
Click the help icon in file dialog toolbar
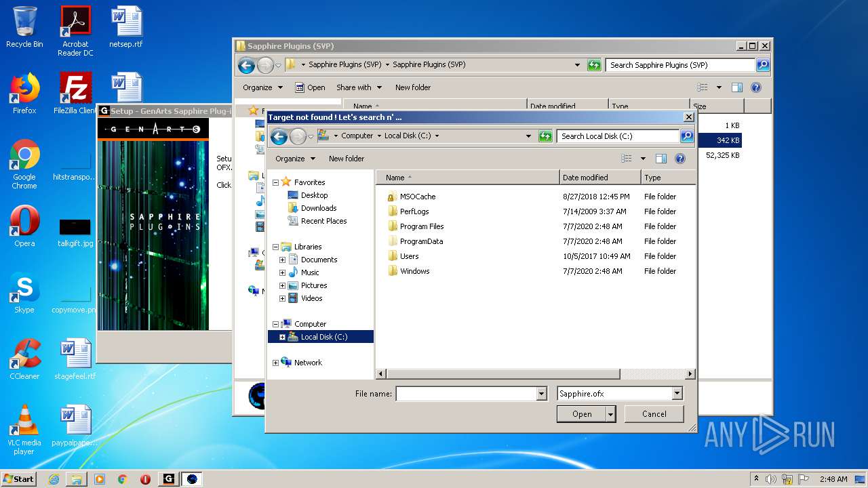tap(680, 159)
